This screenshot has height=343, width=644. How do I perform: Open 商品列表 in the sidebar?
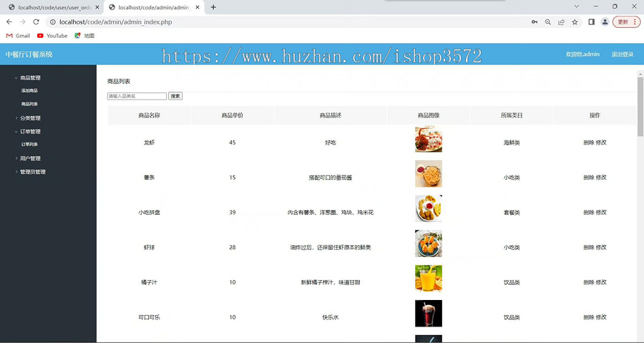coord(29,104)
